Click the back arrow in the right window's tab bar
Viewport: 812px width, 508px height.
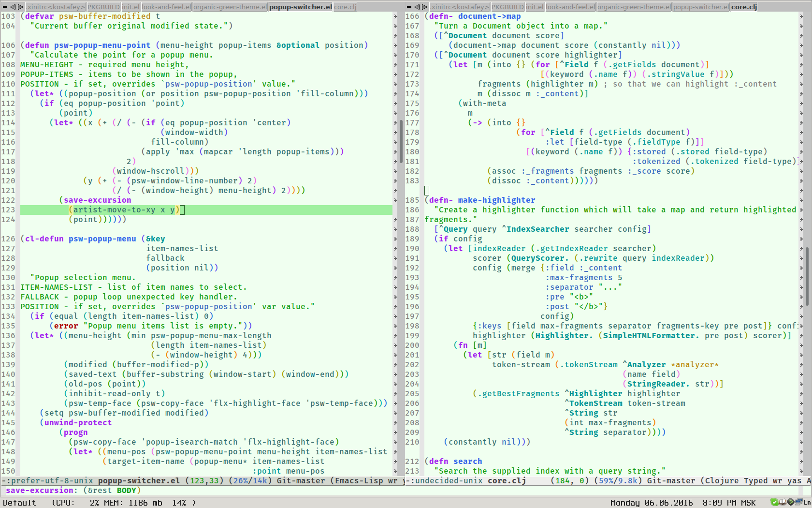pyautogui.click(x=417, y=7)
